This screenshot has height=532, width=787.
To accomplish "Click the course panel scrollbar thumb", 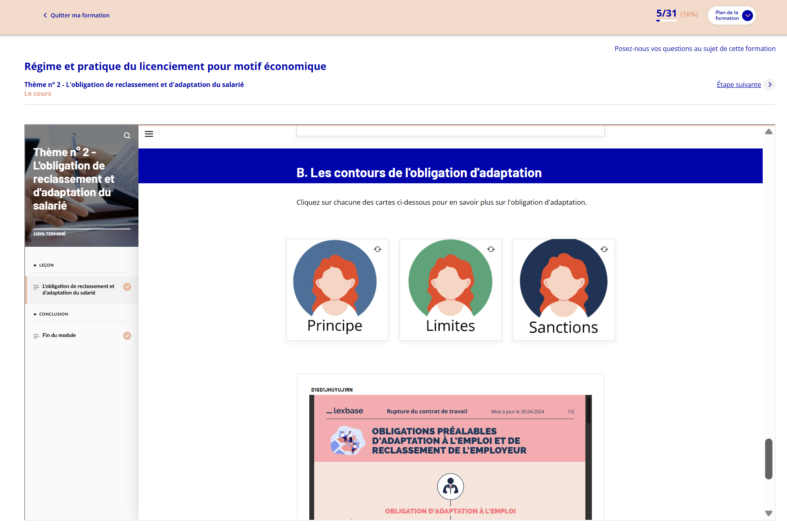I will [x=769, y=459].
